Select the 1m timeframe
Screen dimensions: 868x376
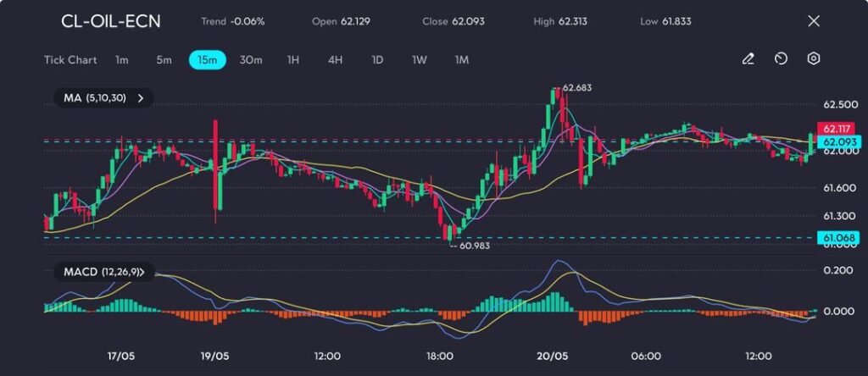pyautogui.click(x=122, y=60)
